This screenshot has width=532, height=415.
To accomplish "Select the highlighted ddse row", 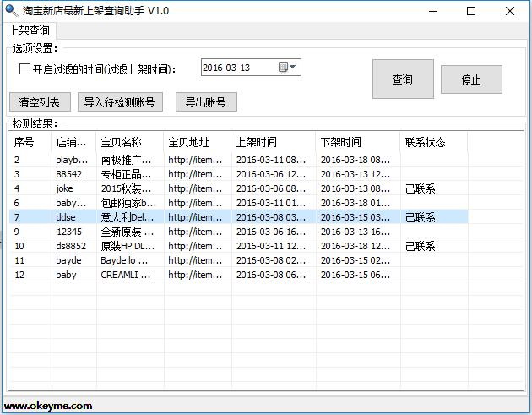I will [x=239, y=217].
